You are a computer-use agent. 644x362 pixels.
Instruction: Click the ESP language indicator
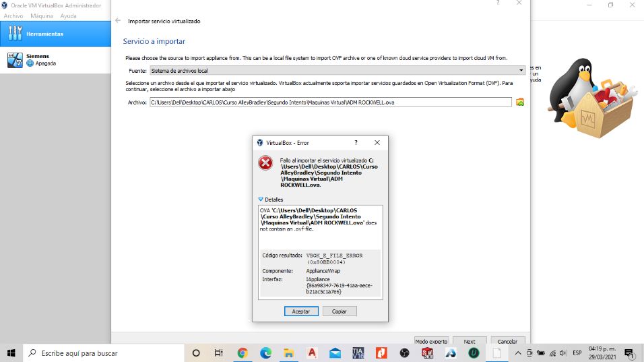577,353
